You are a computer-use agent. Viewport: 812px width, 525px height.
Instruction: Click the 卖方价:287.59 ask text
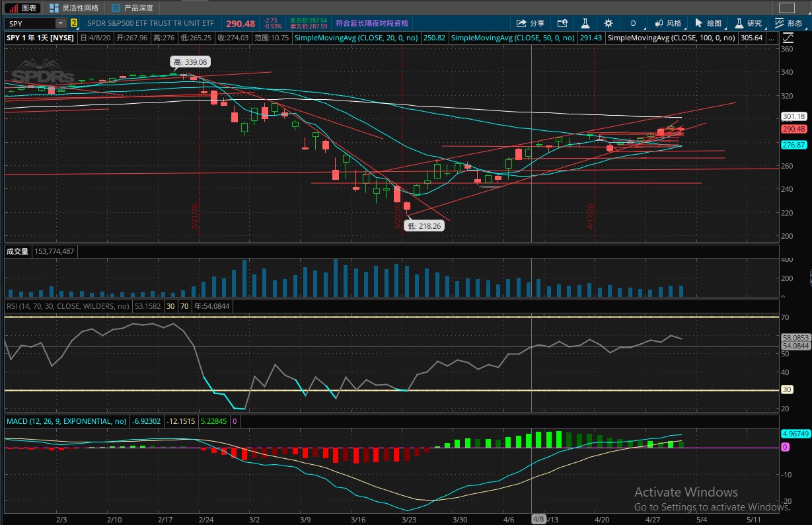[x=309, y=26]
